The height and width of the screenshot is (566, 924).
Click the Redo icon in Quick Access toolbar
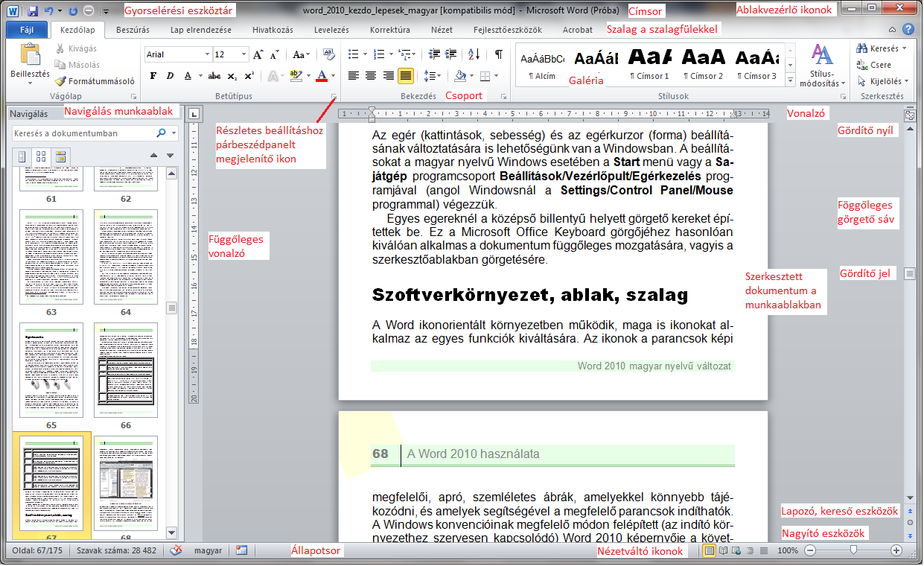tap(73, 11)
